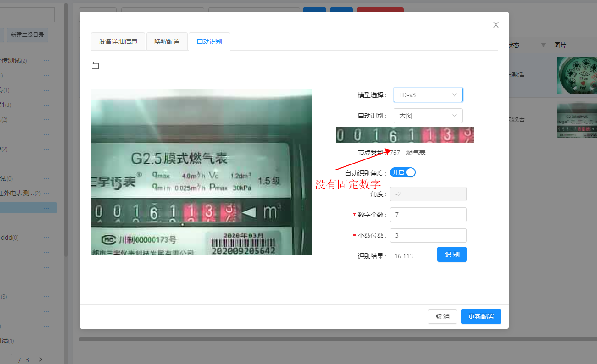Click the 图片 column header
The height and width of the screenshot is (364, 597).
click(x=560, y=45)
